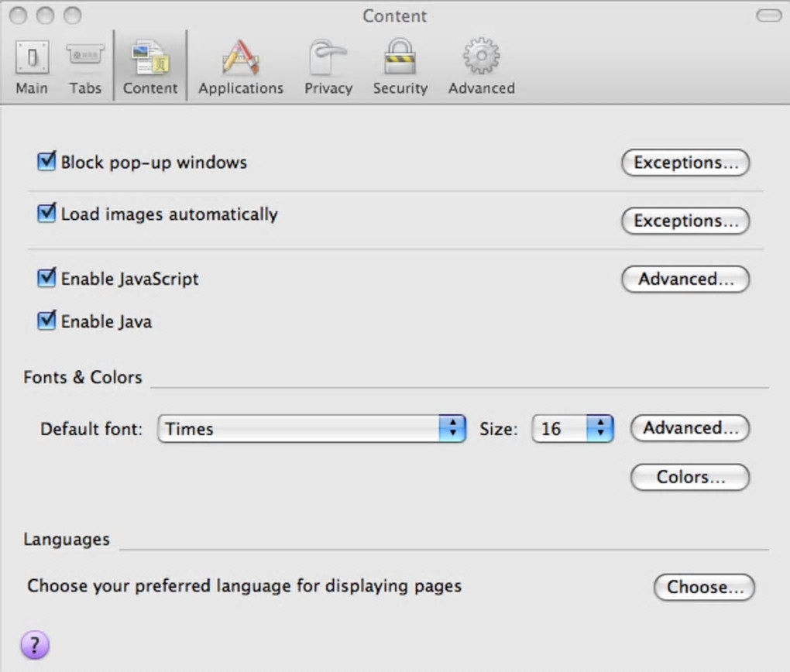Click the purple Help question mark icon
790x672 pixels.
click(x=36, y=644)
